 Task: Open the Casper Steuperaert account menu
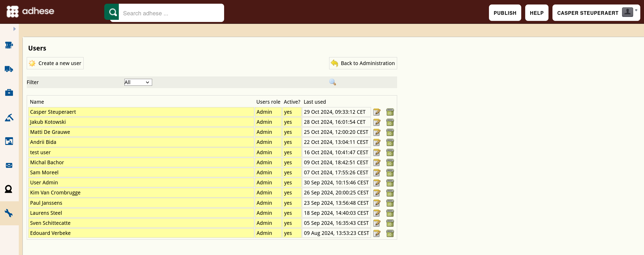click(x=596, y=13)
